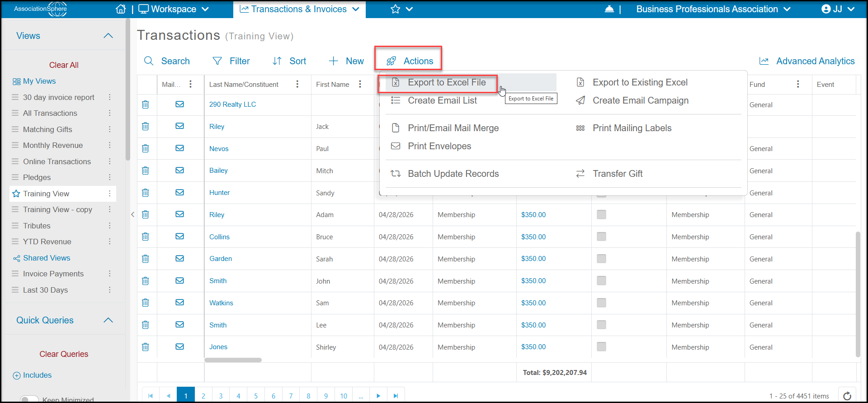This screenshot has width=868, height=403.
Task: Click the Search button
Action: (x=167, y=61)
